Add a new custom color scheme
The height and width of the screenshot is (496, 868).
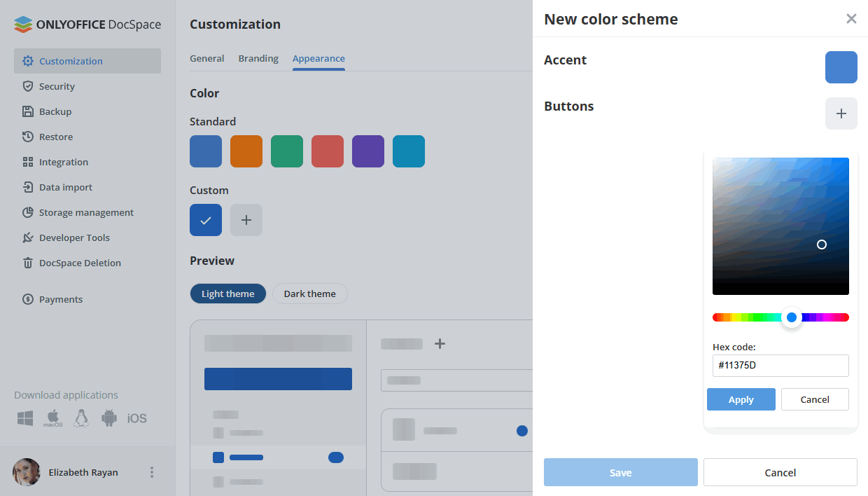[246, 220]
